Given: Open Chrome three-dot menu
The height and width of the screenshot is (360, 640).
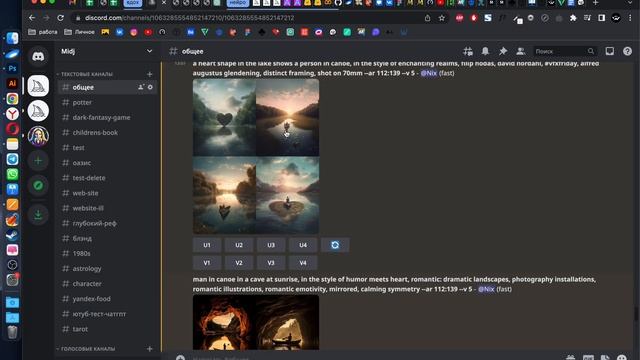Looking at the screenshot, I should (x=630, y=18).
